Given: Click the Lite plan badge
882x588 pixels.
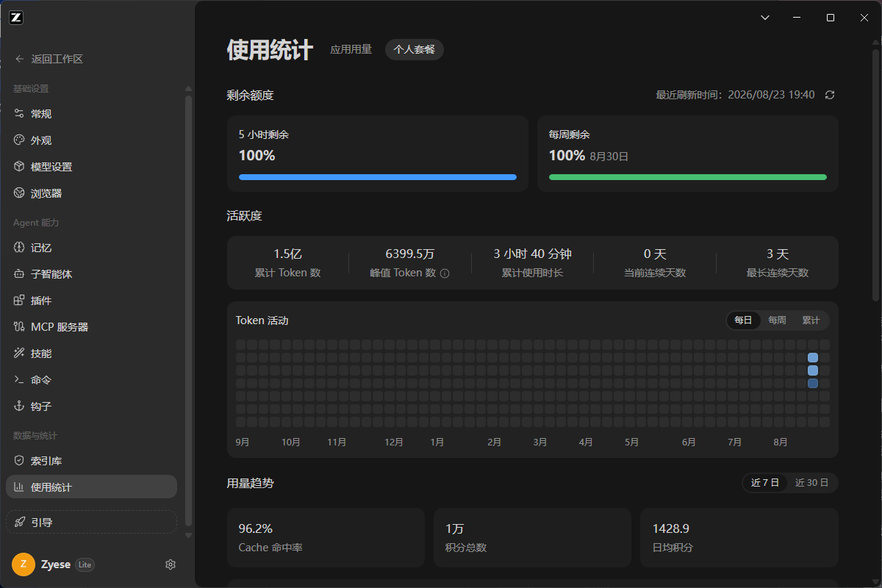Looking at the screenshot, I should pyautogui.click(x=85, y=564).
